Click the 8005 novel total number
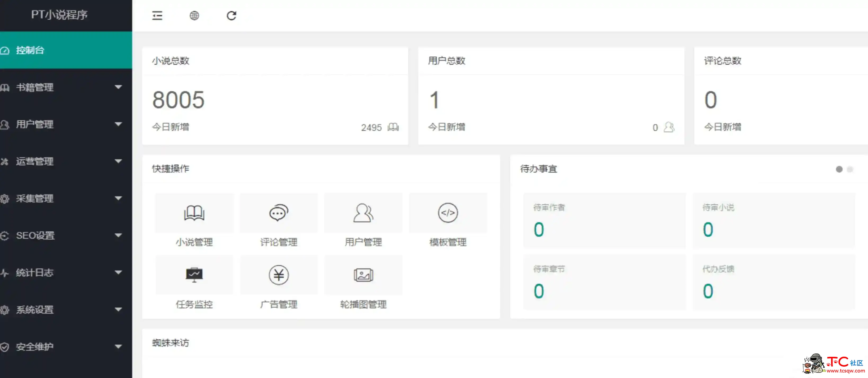This screenshot has height=378, width=868. [178, 100]
